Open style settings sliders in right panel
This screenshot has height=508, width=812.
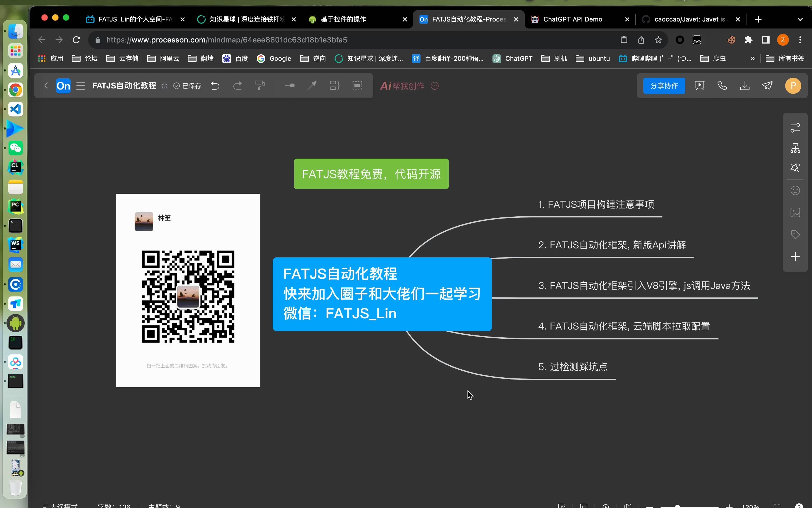(x=795, y=128)
